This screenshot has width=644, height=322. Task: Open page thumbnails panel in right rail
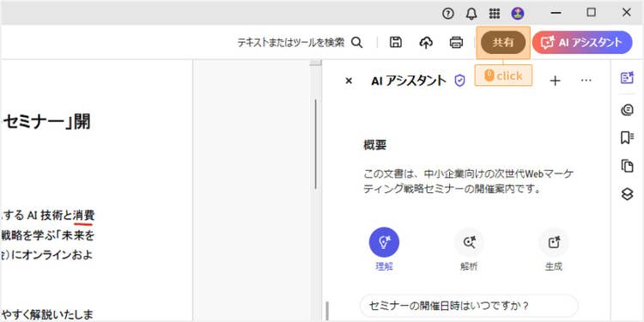(627, 166)
